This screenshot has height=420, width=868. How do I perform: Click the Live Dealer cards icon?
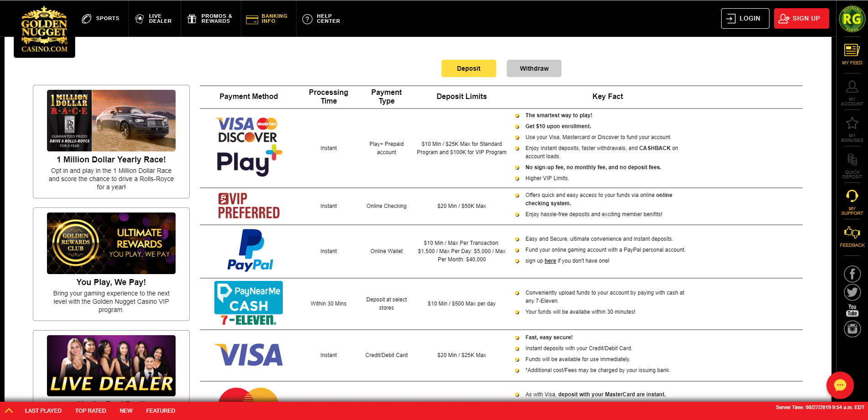point(140,19)
